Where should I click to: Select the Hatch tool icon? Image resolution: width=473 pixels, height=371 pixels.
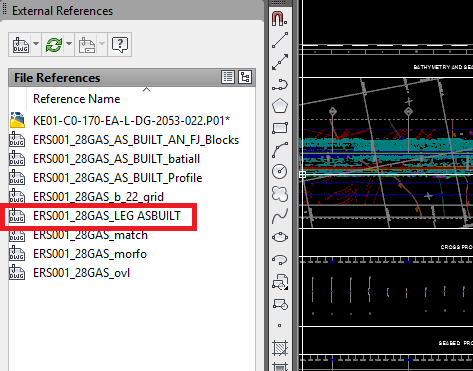point(280,348)
